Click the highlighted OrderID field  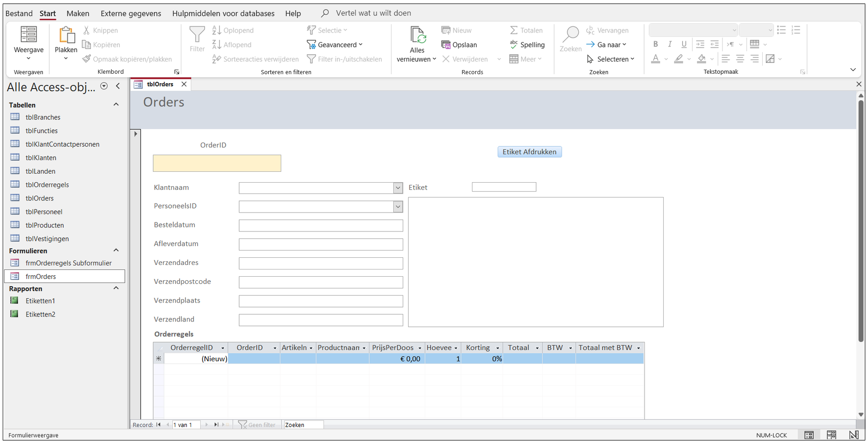[217, 163]
